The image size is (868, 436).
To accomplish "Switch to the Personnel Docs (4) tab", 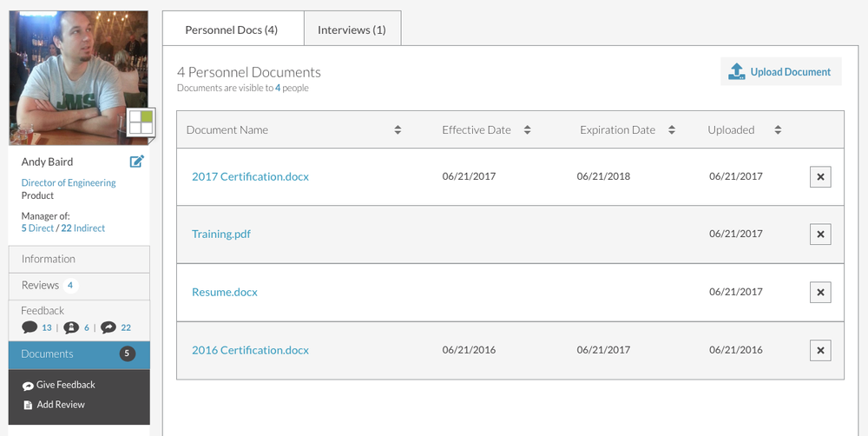I will tap(233, 29).
